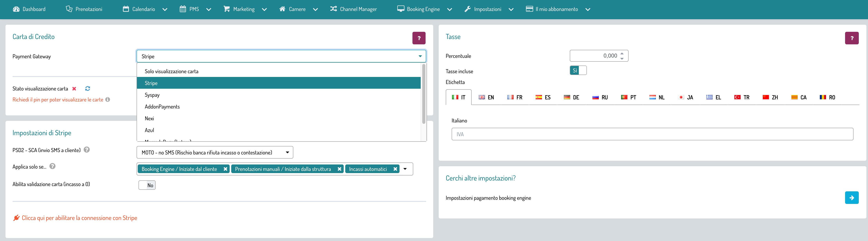Expand the Applica solo se multiselect arrow
The height and width of the screenshot is (241, 868).
(405, 169)
